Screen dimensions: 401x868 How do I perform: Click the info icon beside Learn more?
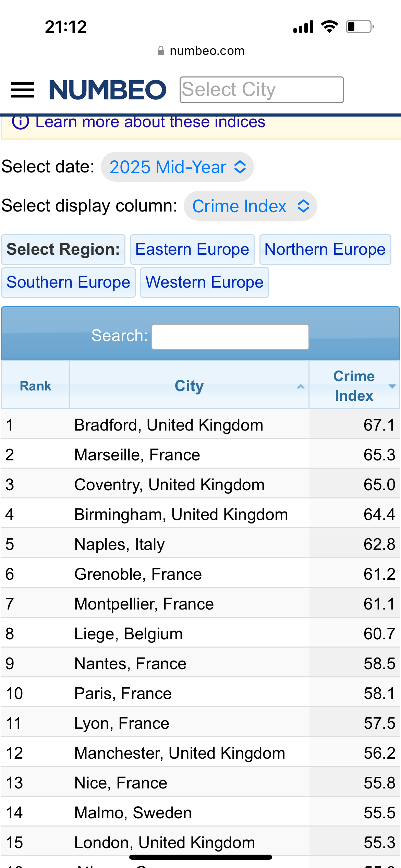pyautogui.click(x=20, y=122)
